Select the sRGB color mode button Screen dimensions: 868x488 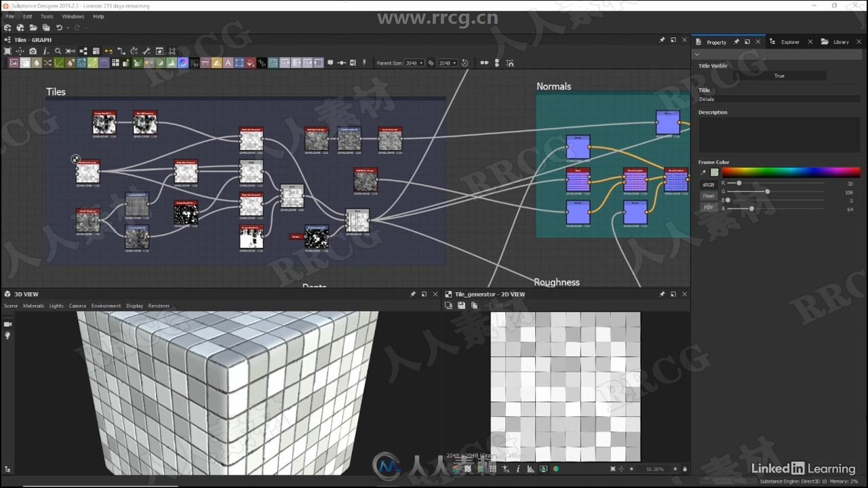(708, 184)
